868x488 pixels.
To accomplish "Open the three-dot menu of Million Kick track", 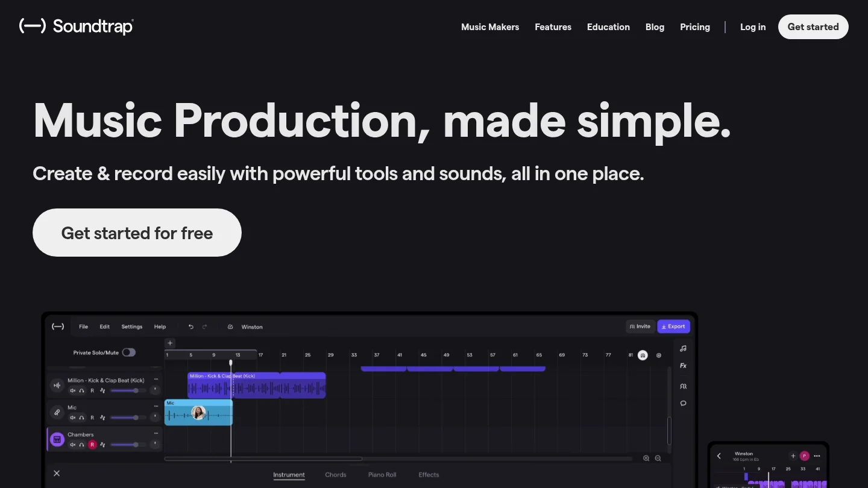I will pos(156,379).
